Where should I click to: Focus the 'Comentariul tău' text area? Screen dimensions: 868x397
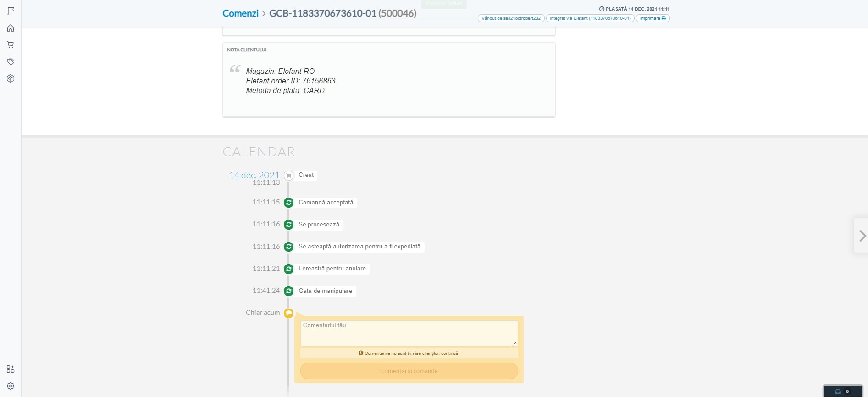(x=409, y=333)
